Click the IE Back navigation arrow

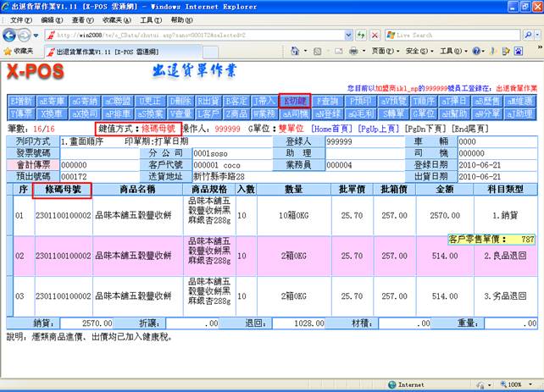coord(10,36)
